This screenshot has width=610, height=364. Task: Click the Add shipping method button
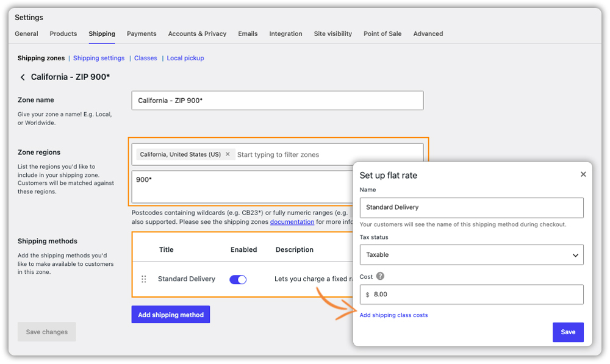pos(171,315)
